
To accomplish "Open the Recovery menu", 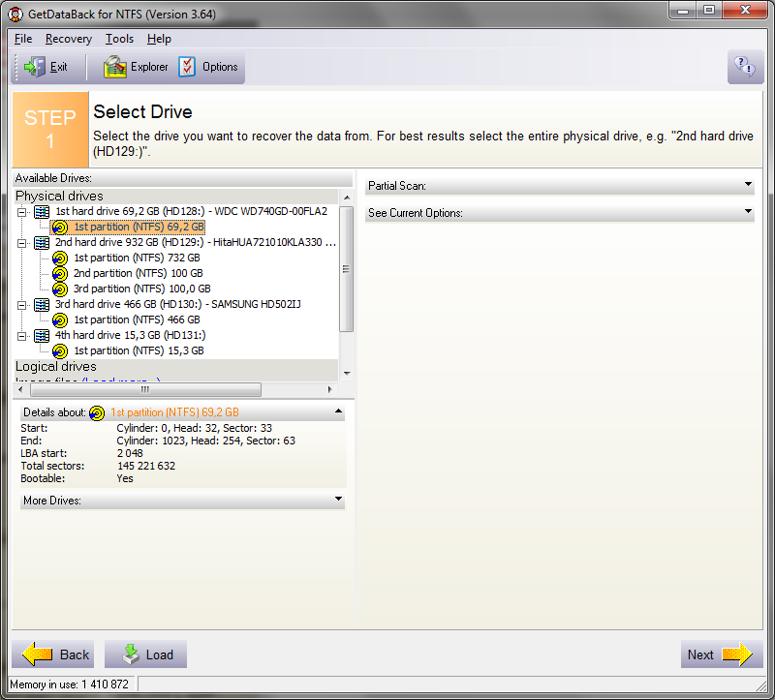I will coord(69,39).
